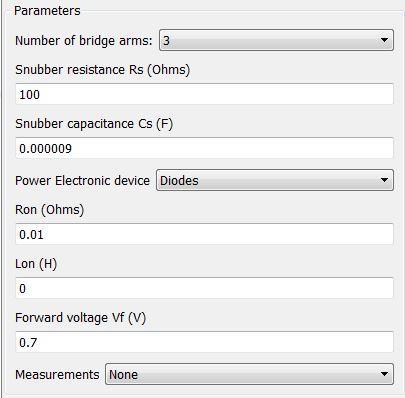
Task: Click the 'Number of bridge arms:' label
Action: (84, 41)
